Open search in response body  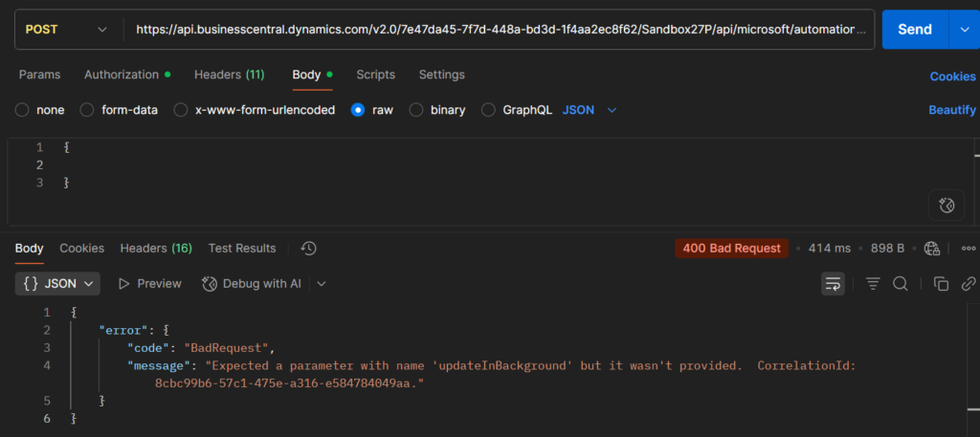click(900, 284)
